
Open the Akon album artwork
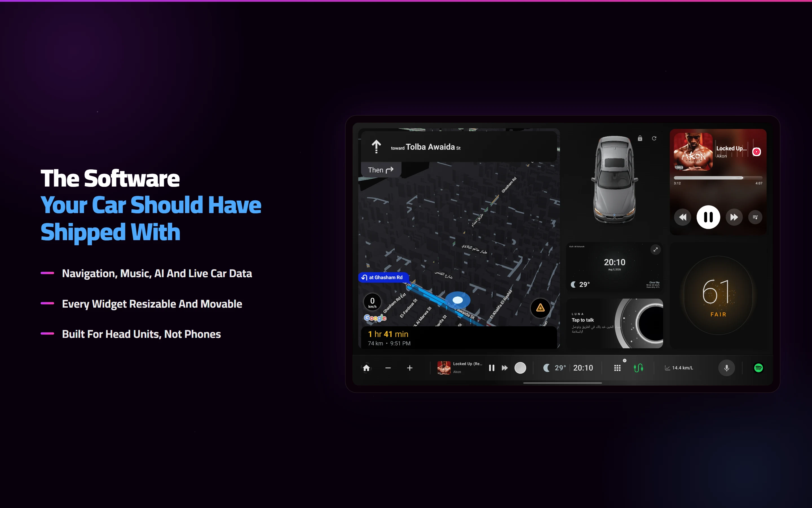693,152
